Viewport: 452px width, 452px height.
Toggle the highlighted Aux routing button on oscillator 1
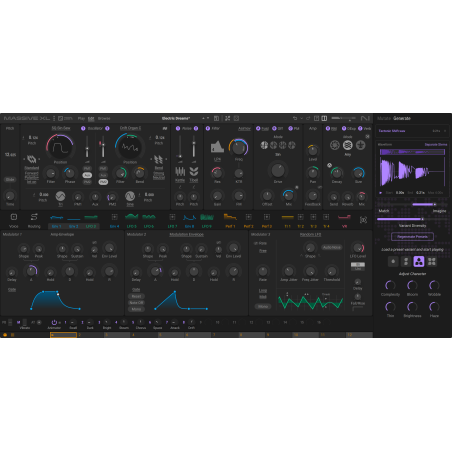click(87, 175)
